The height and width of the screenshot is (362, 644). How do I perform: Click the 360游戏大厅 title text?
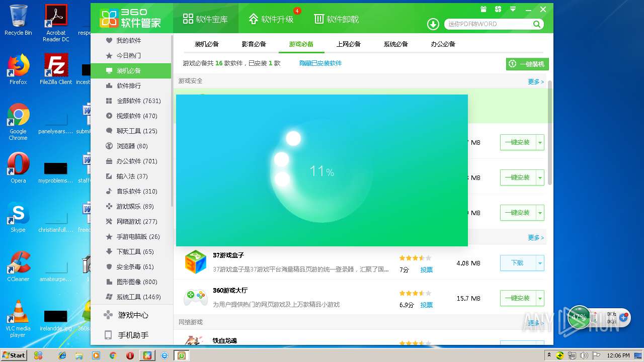coord(230,291)
